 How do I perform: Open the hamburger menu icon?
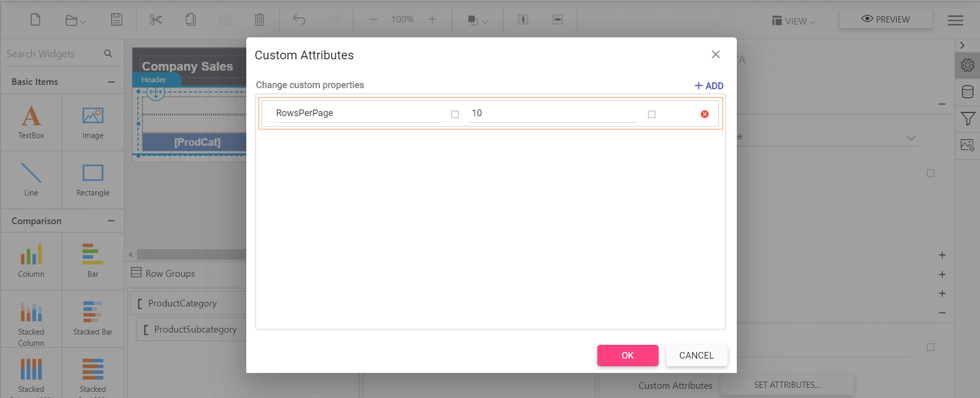click(955, 20)
